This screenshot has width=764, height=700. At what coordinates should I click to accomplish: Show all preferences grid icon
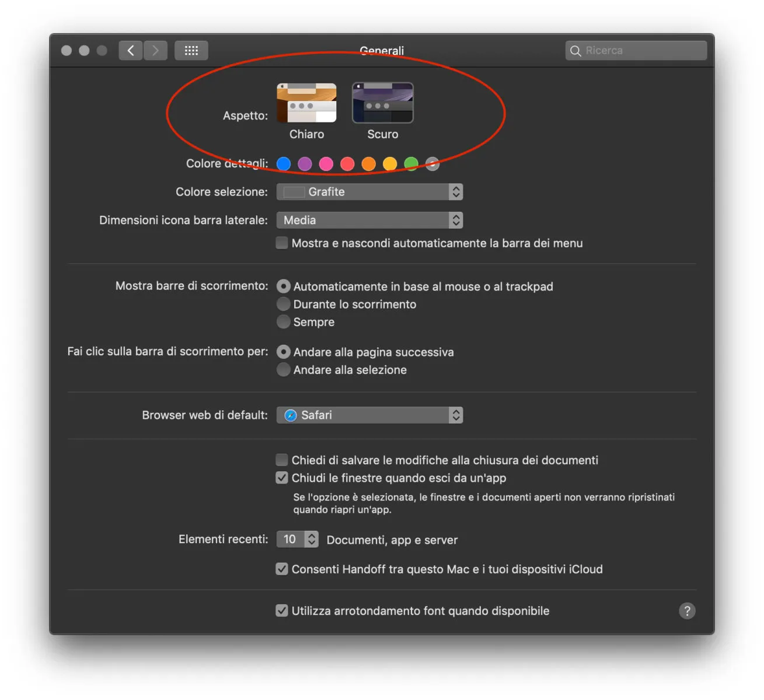191,51
